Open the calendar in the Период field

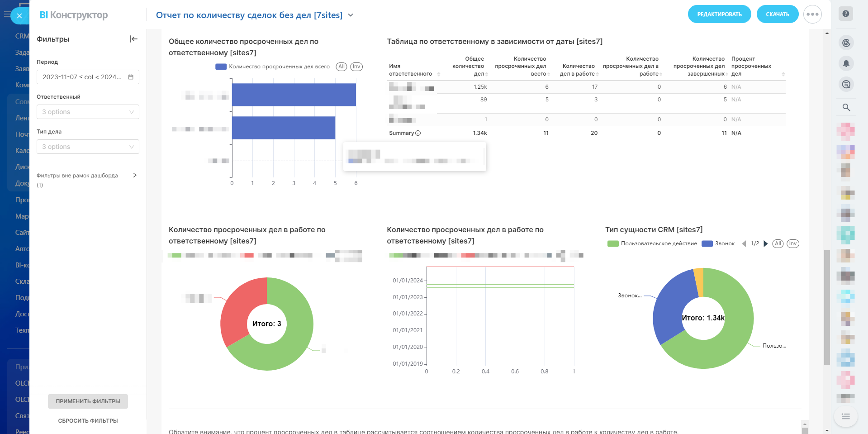131,77
